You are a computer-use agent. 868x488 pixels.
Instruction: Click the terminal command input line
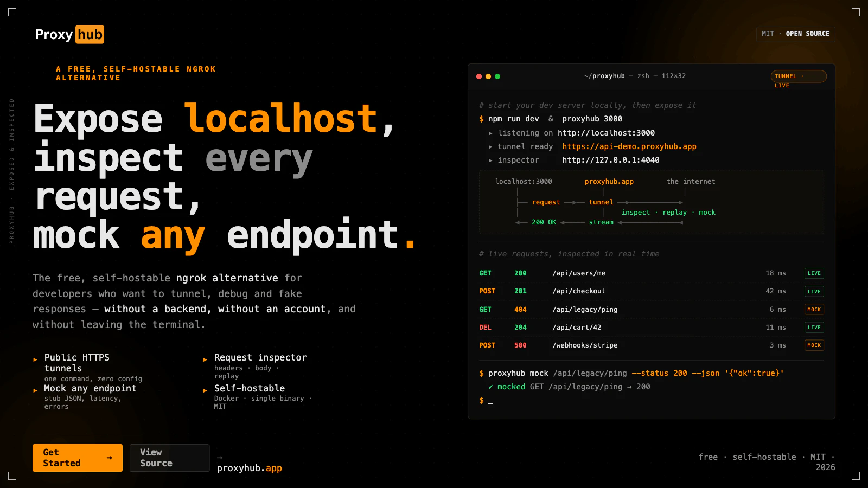point(489,400)
